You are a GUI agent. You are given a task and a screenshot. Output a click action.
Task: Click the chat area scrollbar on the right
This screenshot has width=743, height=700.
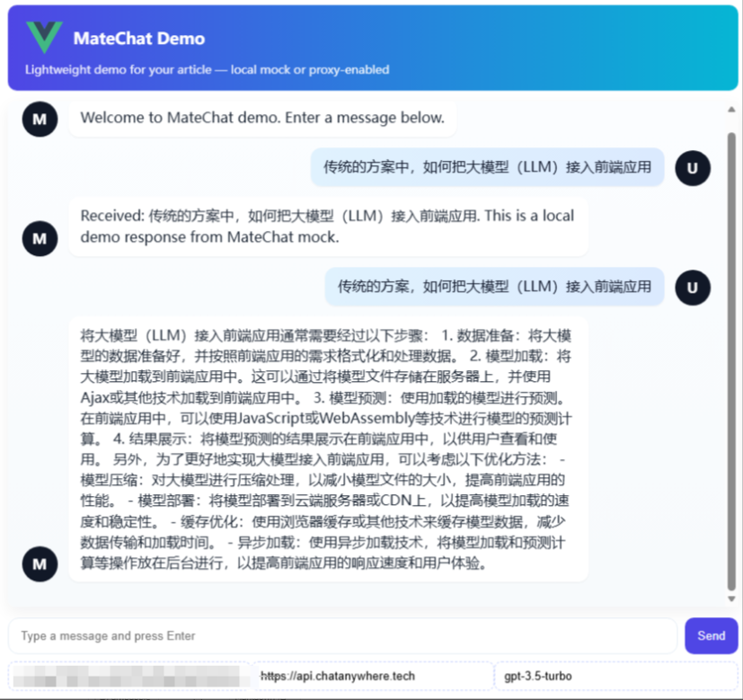[x=730, y=359]
